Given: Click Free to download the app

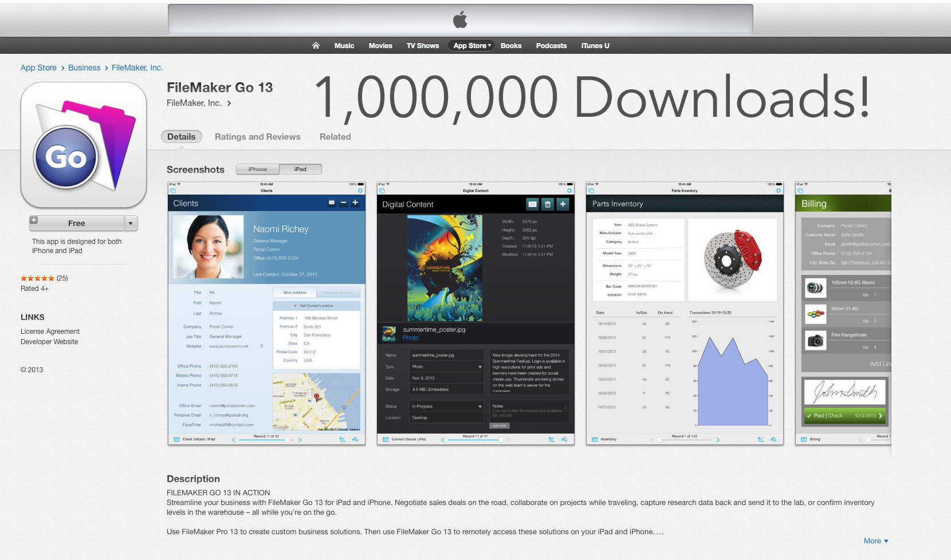Looking at the screenshot, I should coord(76,223).
